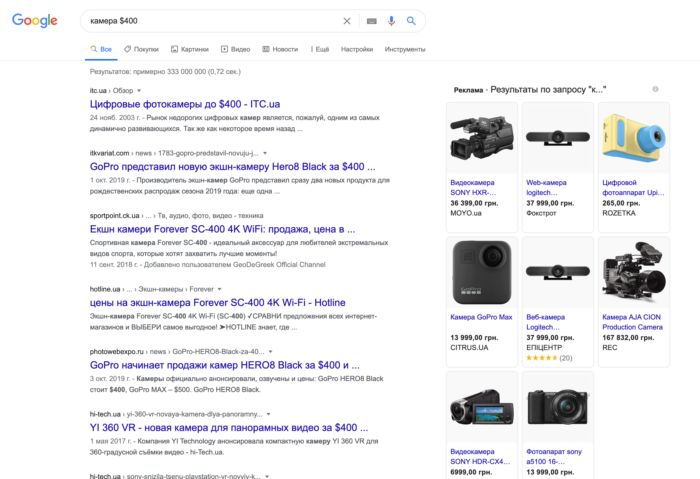Viewport: 700px width, 479px height.
Task: Open Цифровой фотоаппарат Upi product title
Action: [x=633, y=187]
